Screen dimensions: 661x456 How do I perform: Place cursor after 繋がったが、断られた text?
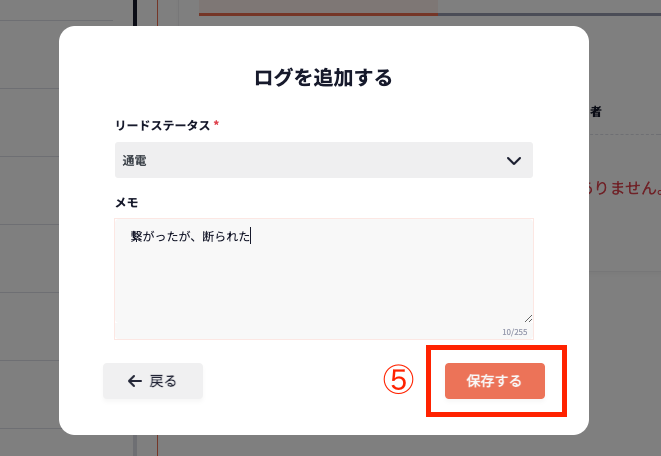pos(251,237)
